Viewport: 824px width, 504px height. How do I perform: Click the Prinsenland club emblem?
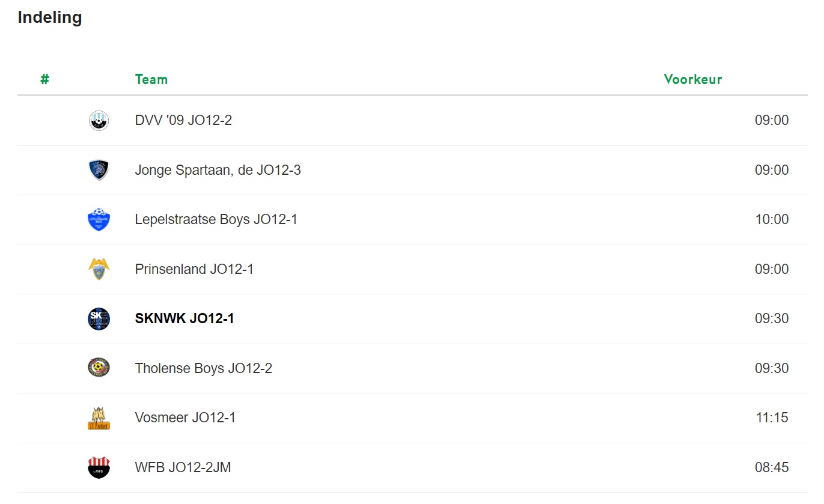tap(99, 269)
